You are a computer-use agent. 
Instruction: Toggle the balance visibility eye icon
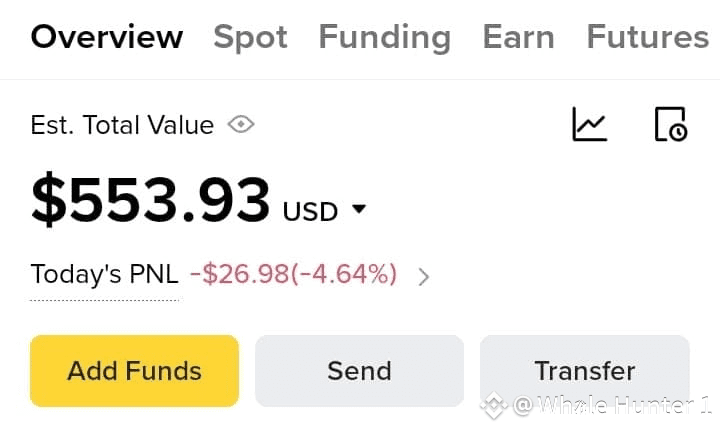[241, 124]
